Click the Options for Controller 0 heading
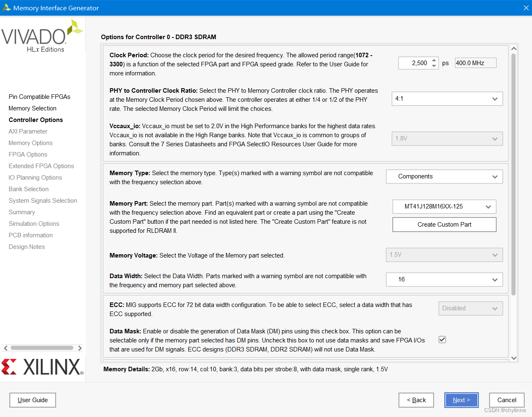The image size is (532, 417). [x=159, y=37]
